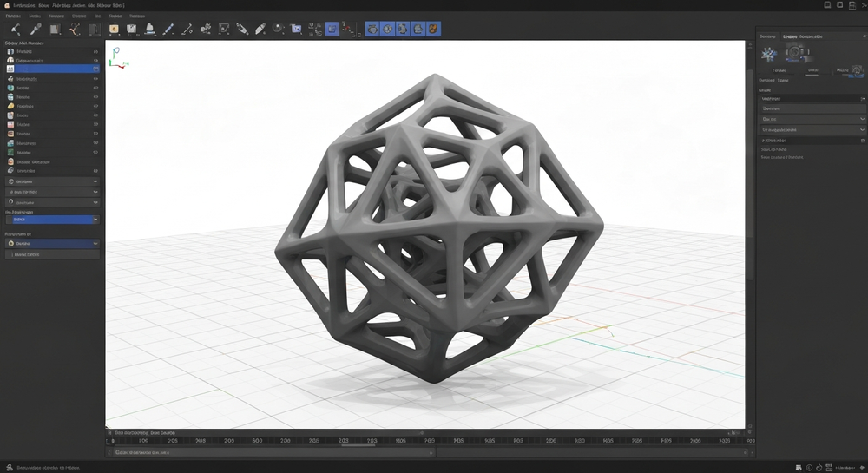This screenshot has height=473, width=868.
Task: Click the person icon in bottom-left status bar
Action: [10, 468]
